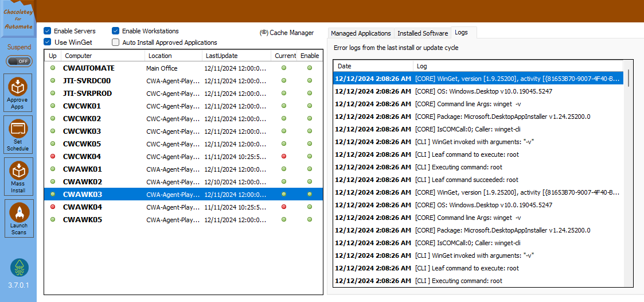The image size is (644, 302).
Task: Switch to the Managed Applications tab
Action: pos(361,33)
